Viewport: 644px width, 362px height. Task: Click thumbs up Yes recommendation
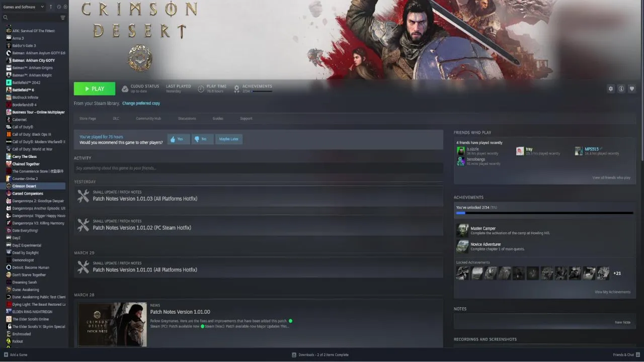click(178, 139)
